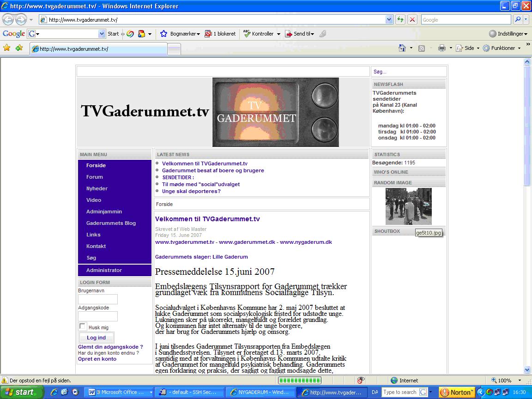This screenshot has height=399, width=532.
Task: Expand the Home button dropdown arrow
Action: point(411,48)
